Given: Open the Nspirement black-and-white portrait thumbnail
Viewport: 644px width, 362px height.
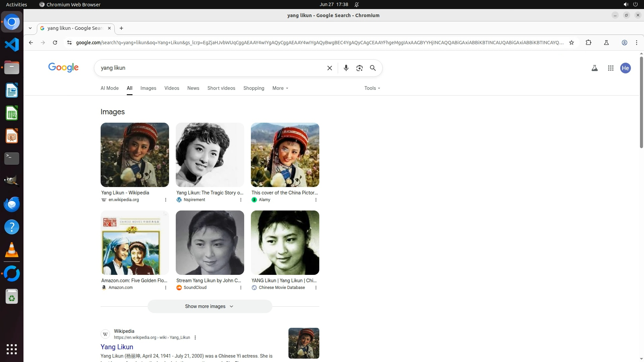Looking at the screenshot, I should point(210,155).
